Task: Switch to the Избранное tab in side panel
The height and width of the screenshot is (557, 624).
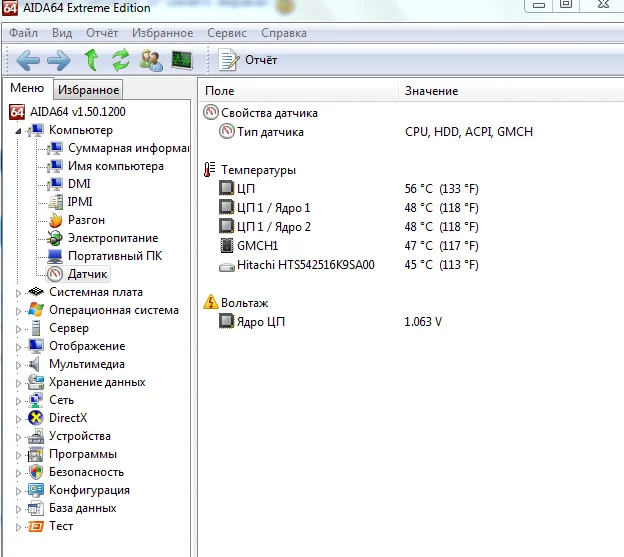Action: 88,90
